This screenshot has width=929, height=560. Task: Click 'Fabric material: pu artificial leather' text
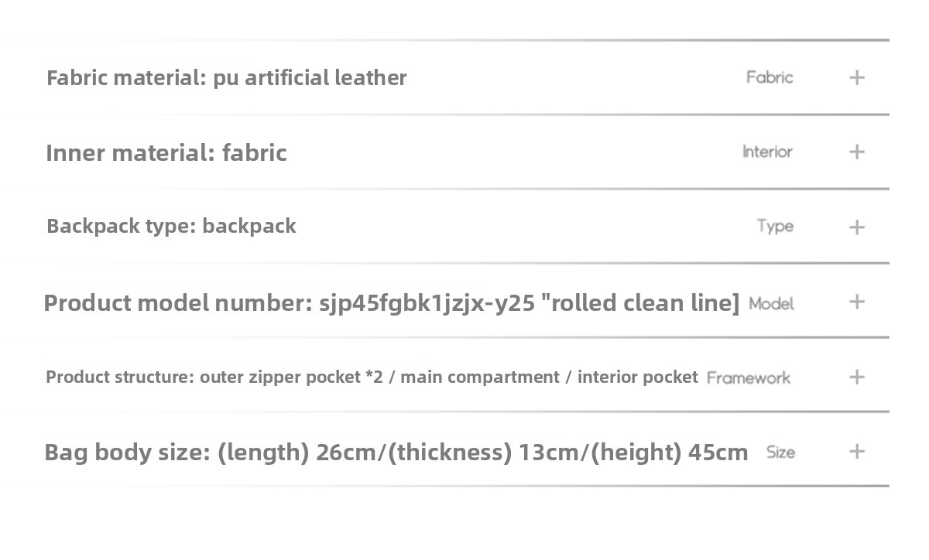click(x=226, y=77)
